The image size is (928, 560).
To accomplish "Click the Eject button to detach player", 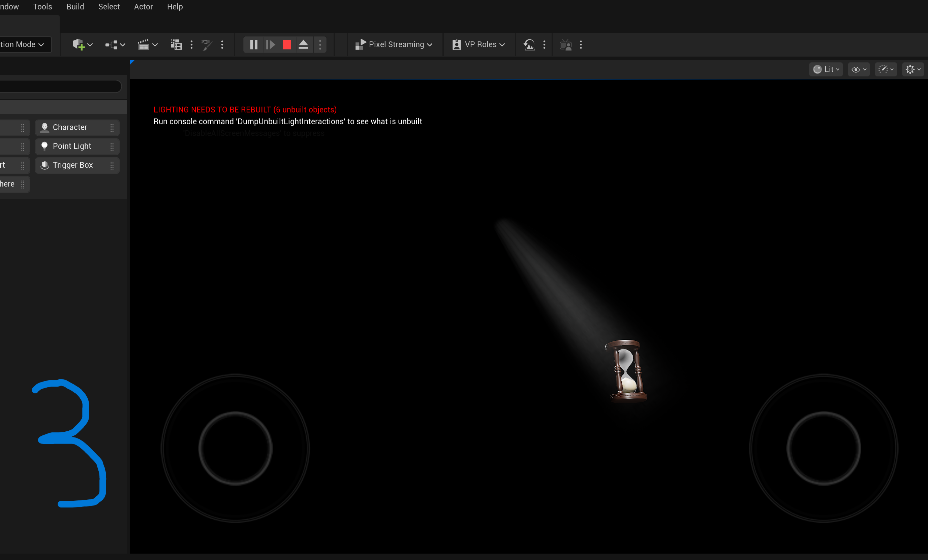I will click(304, 44).
